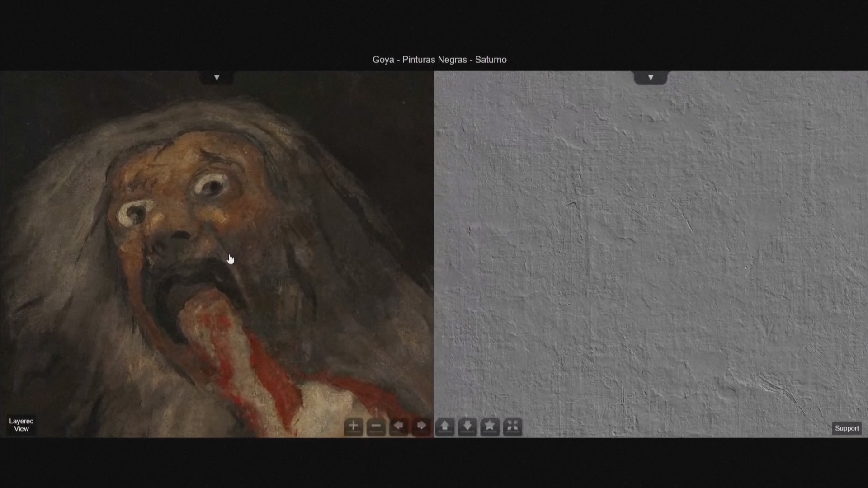Click the gray relief texture view panel
868x488 pixels.
[651, 254]
